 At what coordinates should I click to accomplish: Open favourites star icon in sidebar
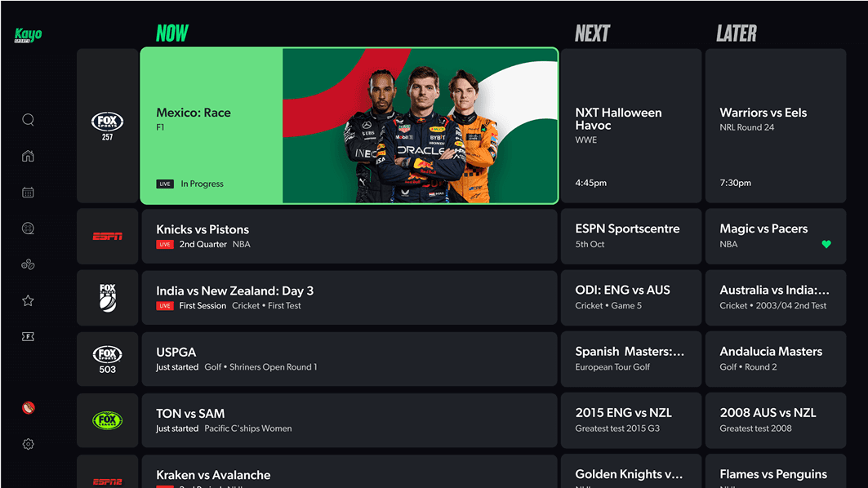29,300
